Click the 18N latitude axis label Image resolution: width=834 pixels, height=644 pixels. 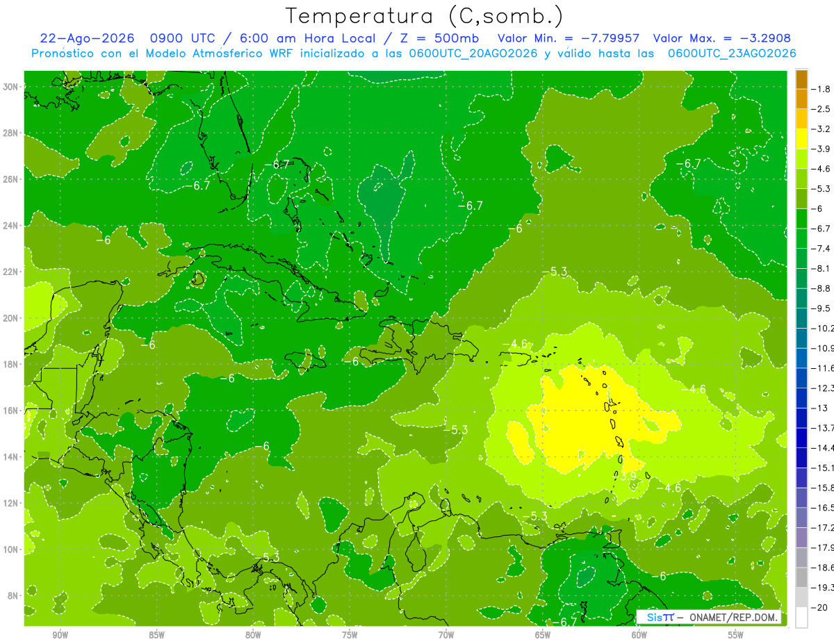[11, 364]
